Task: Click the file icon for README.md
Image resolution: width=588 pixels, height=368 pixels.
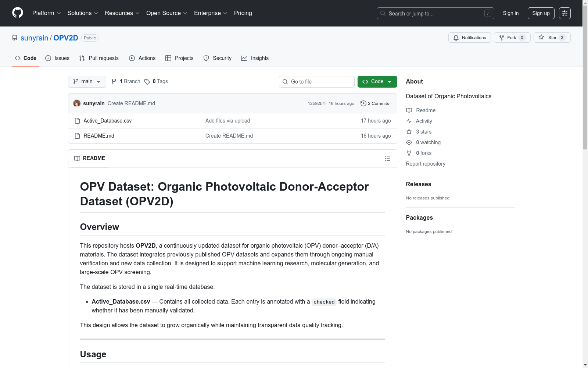Action: (x=77, y=136)
